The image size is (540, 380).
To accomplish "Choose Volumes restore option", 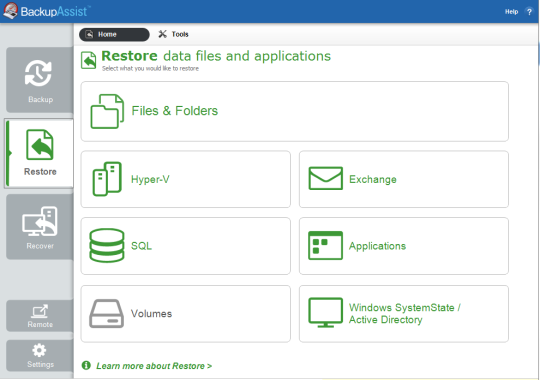I will coord(186,314).
